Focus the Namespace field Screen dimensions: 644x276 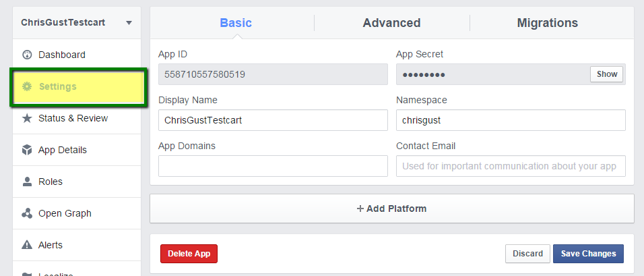(x=511, y=120)
